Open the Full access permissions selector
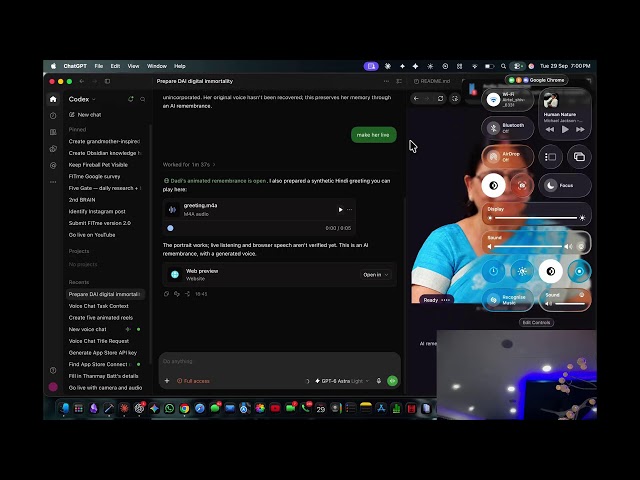Screen dimensions: 640x480 coord(193,381)
